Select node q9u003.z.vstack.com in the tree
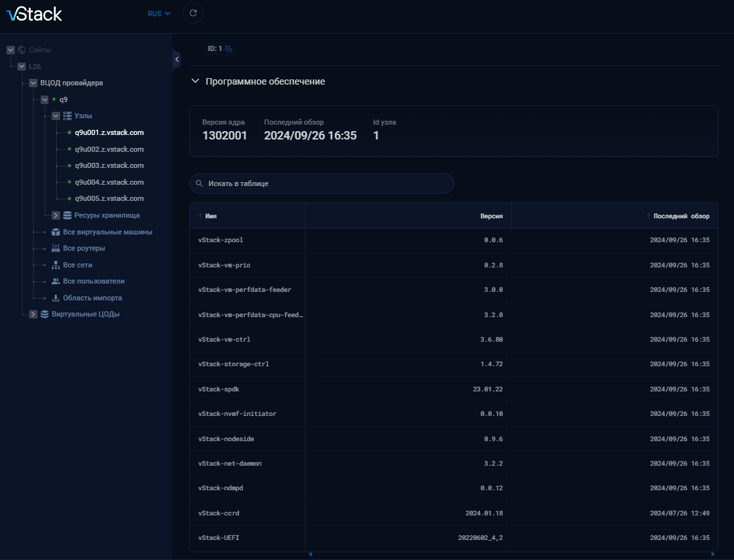This screenshot has height=560, width=734. point(109,165)
